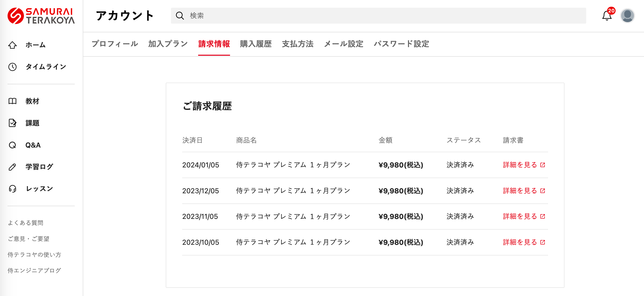Click the book icon for 教材

(12, 101)
